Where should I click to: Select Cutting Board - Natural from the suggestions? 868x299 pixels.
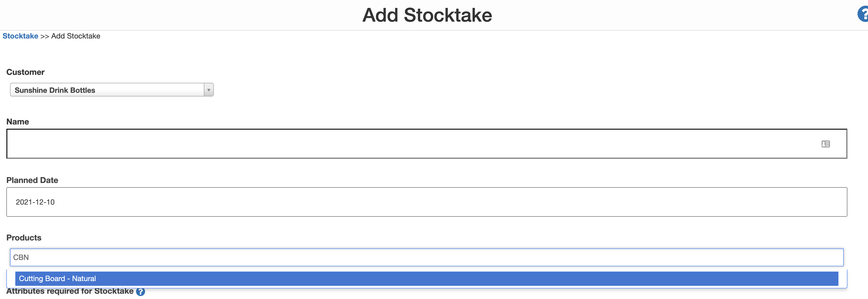point(426,278)
